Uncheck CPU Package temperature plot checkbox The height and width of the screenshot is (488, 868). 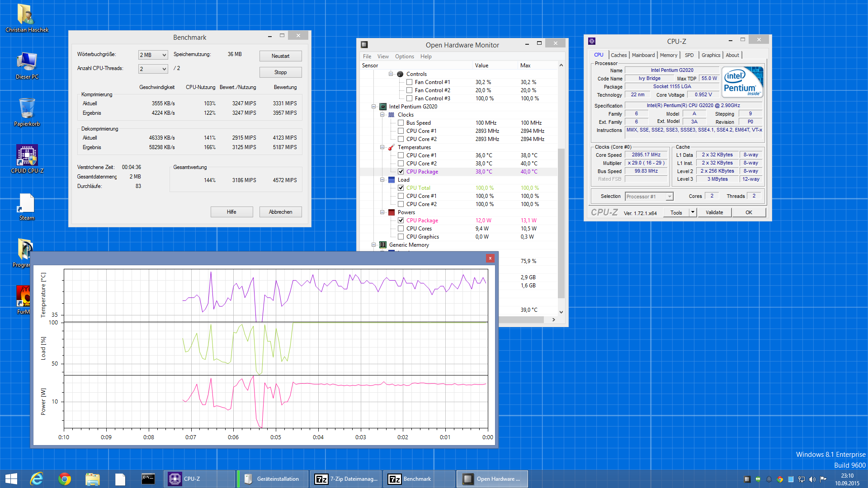(401, 172)
